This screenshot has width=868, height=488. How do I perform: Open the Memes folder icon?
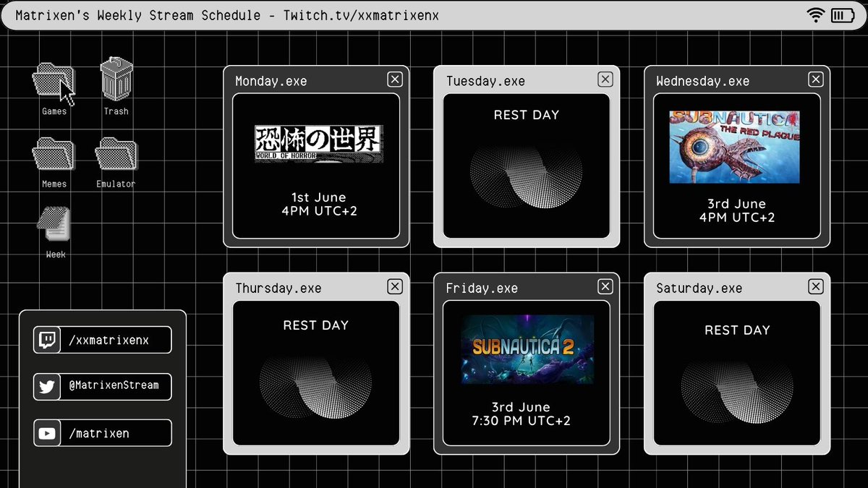54,155
